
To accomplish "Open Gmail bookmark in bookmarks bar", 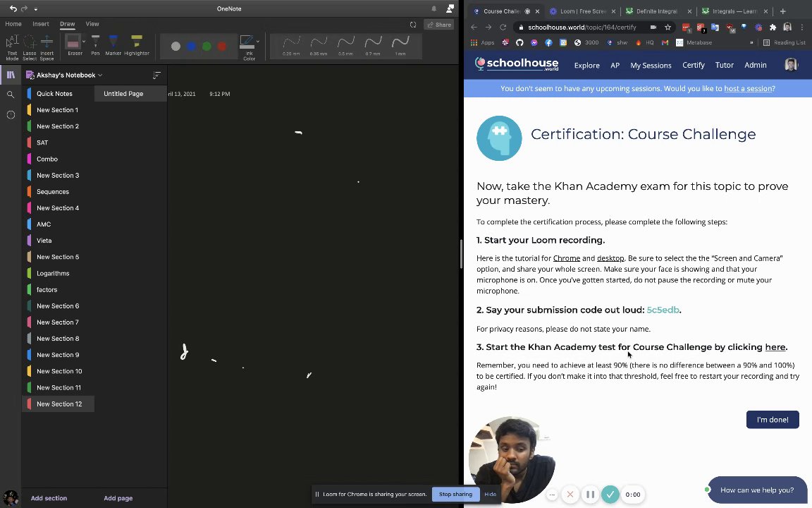I will point(665,42).
